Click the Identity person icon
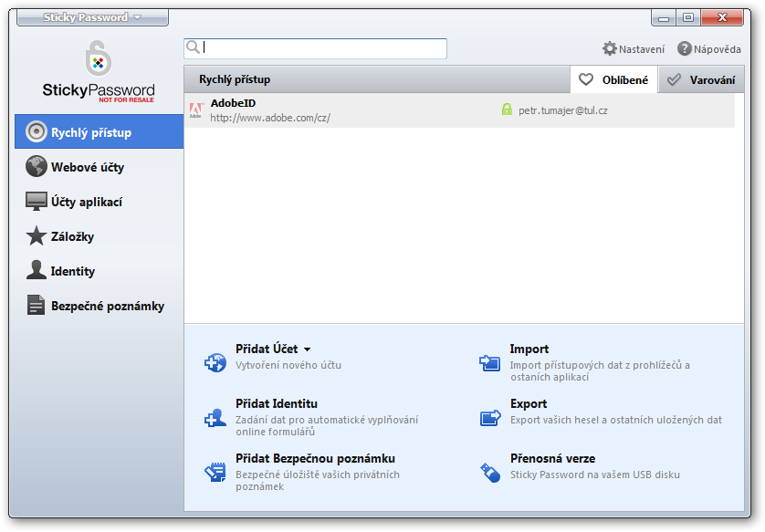The height and width of the screenshot is (532, 765). click(37, 270)
